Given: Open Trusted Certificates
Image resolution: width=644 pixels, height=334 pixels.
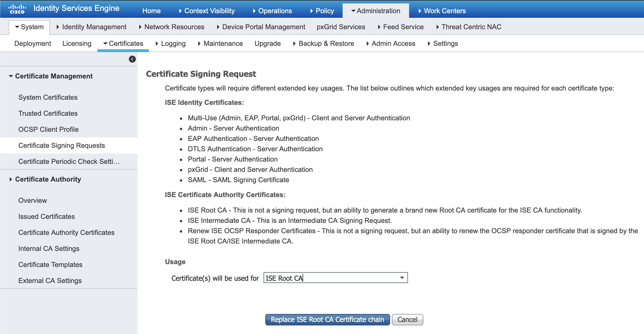Looking at the screenshot, I should pos(48,113).
